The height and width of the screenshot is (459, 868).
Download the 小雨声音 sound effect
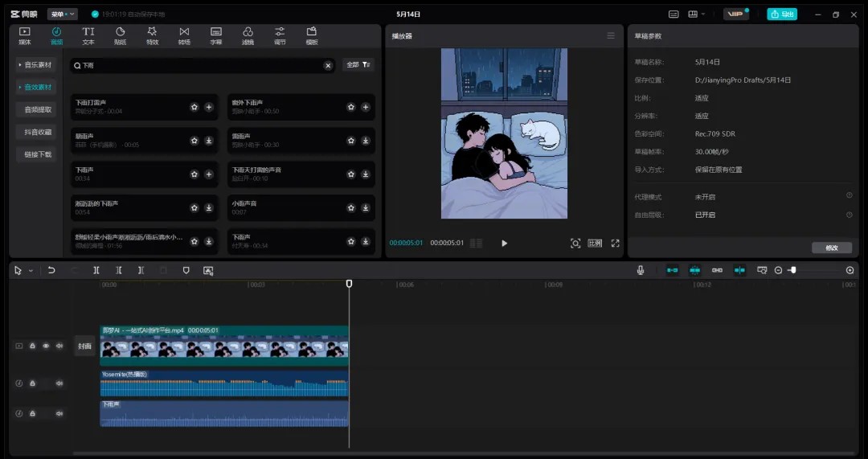click(366, 207)
